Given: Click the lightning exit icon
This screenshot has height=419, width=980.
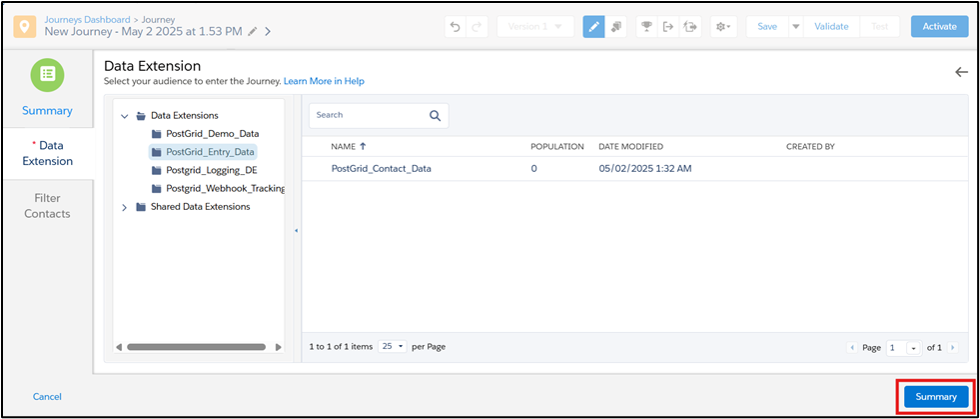Looking at the screenshot, I should (x=690, y=27).
